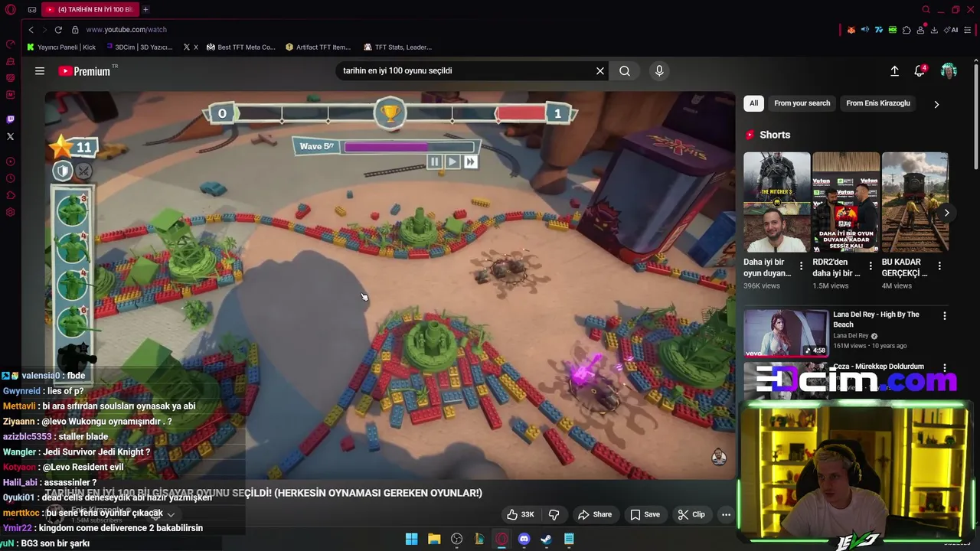Image resolution: width=980 pixels, height=551 pixels.
Task: Open Opera extensions puzzle icon
Action: point(906,30)
